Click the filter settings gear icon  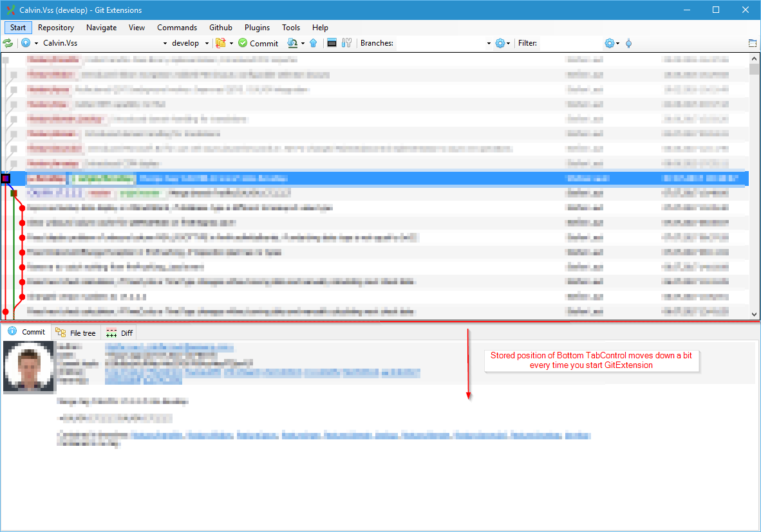[610, 43]
